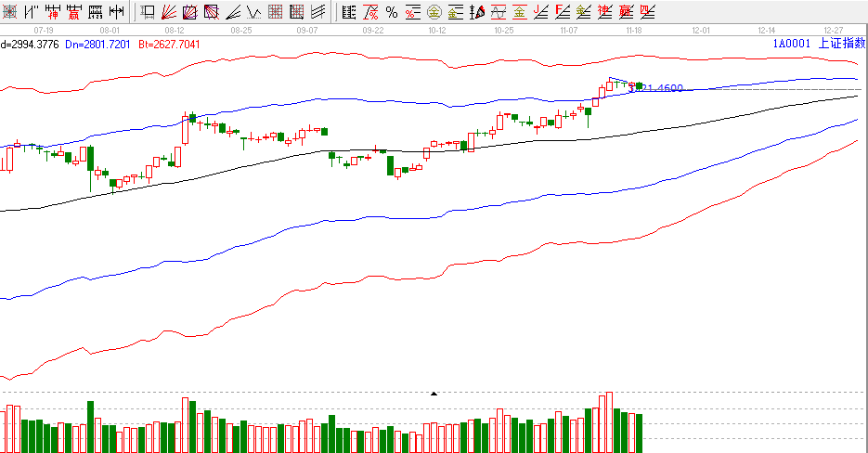Select the red 四 fan-line icon
The height and width of the screenshot is (453, 868).
pos(647,12)
